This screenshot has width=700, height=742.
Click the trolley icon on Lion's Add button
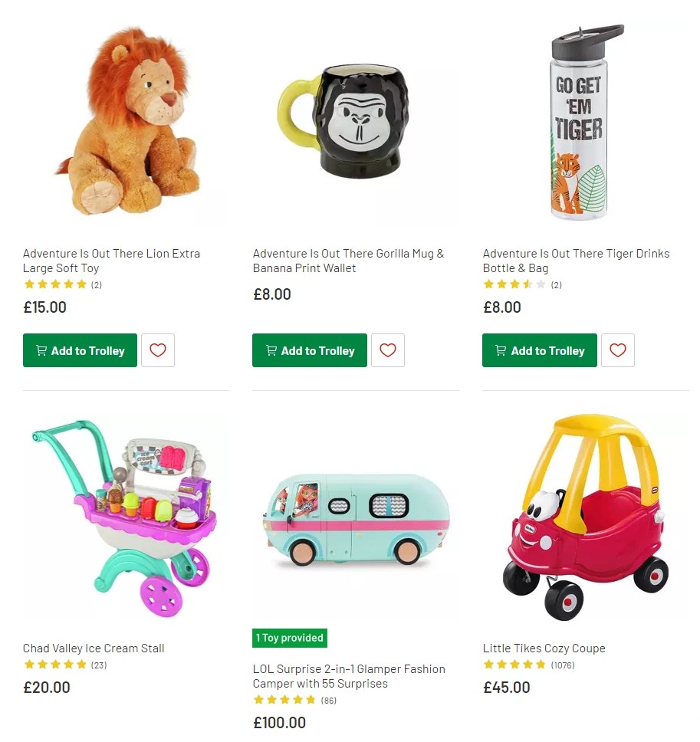pos(41,350)
